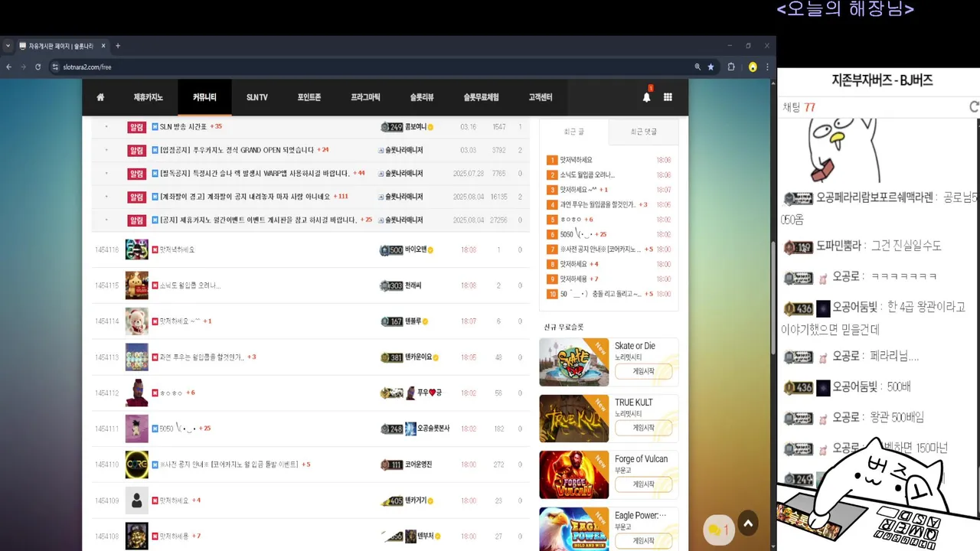Open the 프라그마틱 menu

(366, 97)
